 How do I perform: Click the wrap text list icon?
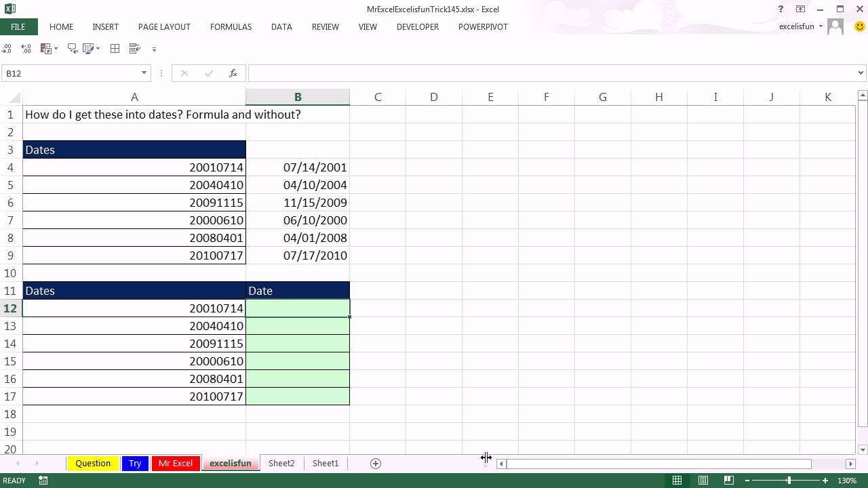[x=134, y=49]
